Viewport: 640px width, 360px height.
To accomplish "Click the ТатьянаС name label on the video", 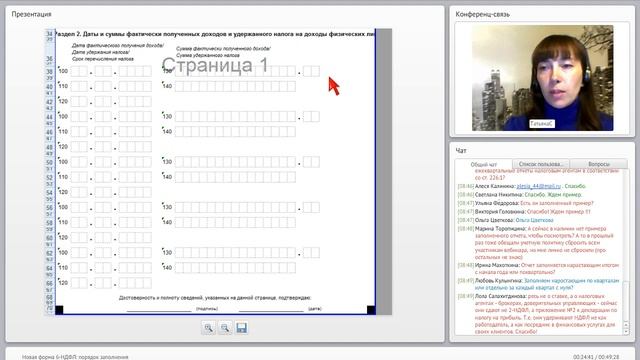I will (x=542, y=124).
